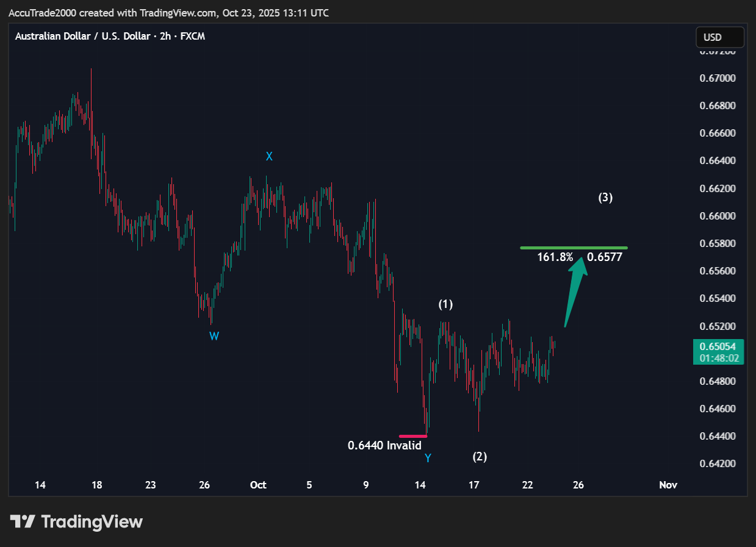Select the green 161.8% target line
Viewport: 756px width, 547px height.
click(574, 248)
